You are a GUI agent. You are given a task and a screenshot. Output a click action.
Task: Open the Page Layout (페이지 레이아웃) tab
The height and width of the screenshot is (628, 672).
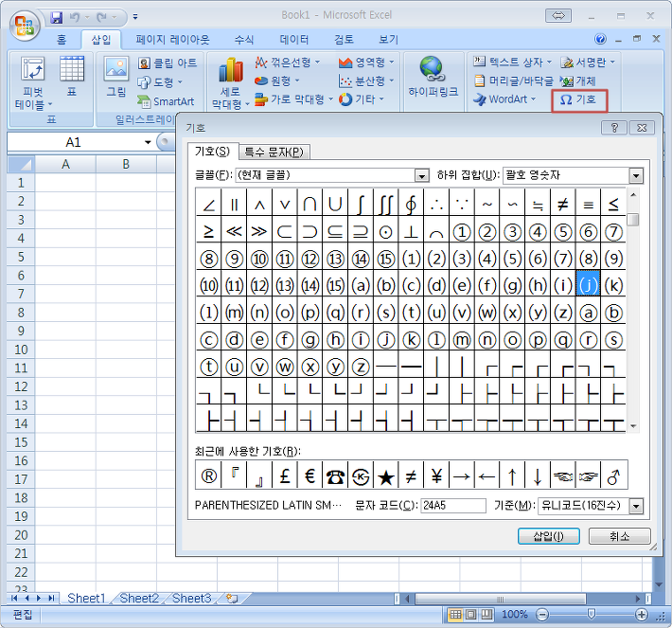[172, 40]
